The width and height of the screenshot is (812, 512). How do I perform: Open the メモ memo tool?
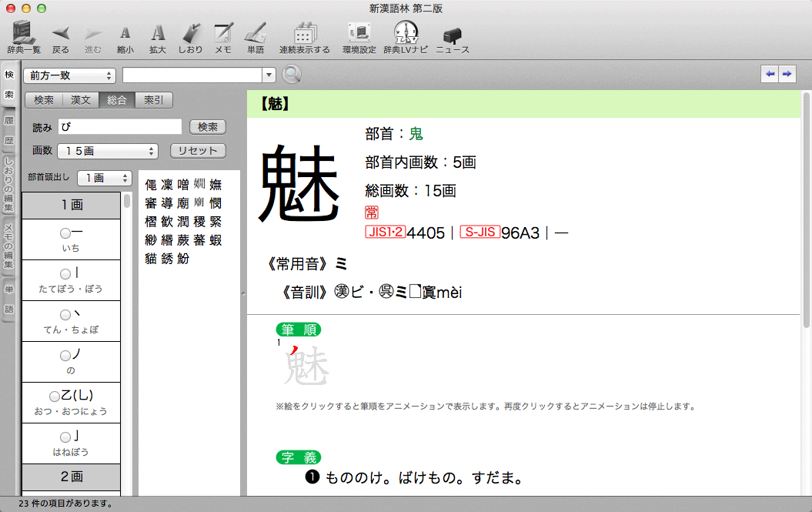click(223, 33)
